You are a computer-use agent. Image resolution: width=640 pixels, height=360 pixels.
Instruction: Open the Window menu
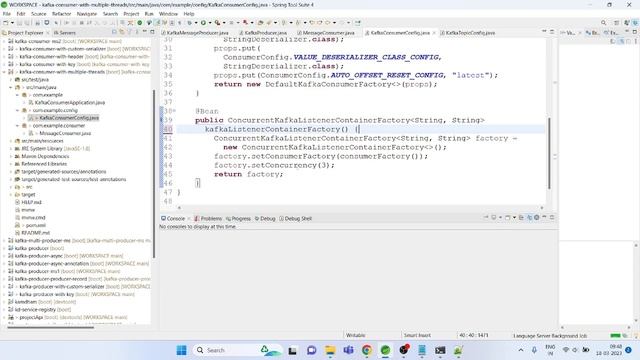point(168,14)
